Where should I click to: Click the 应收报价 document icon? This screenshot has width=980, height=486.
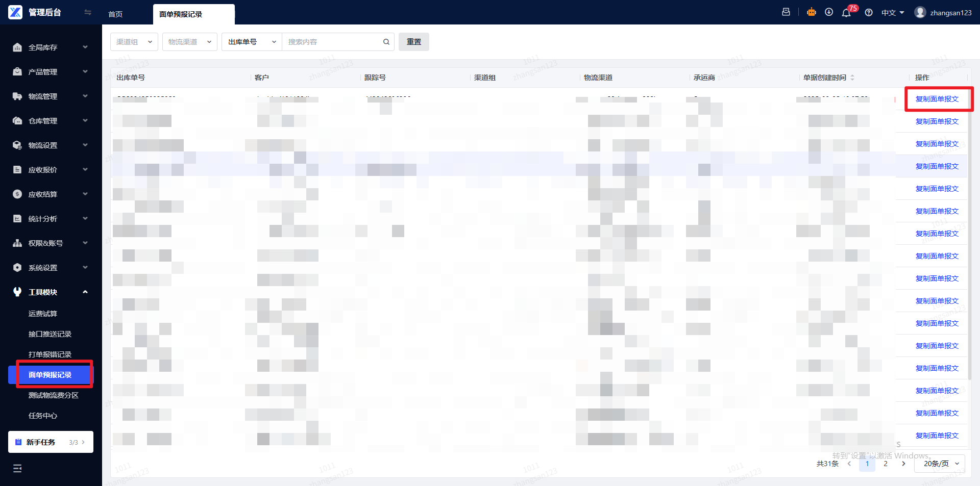[x=17, y=170]
